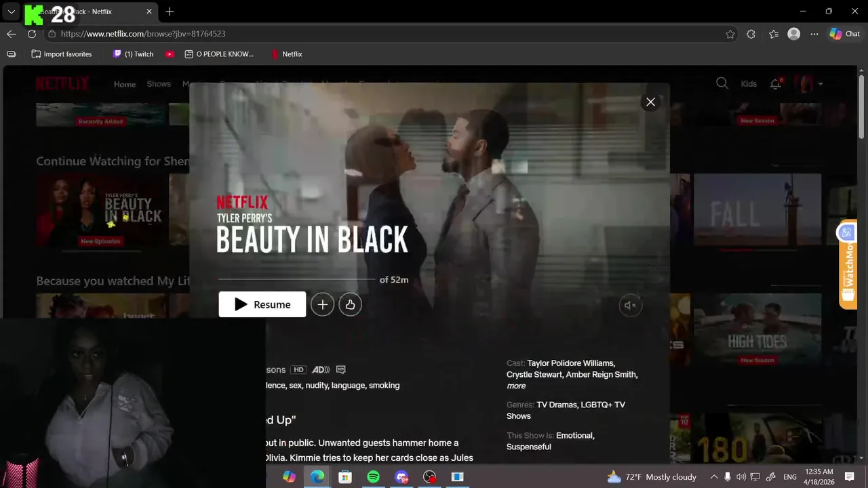
Task: Close the Beauty in Black preview dialog
Action: (x=650, y=102)
